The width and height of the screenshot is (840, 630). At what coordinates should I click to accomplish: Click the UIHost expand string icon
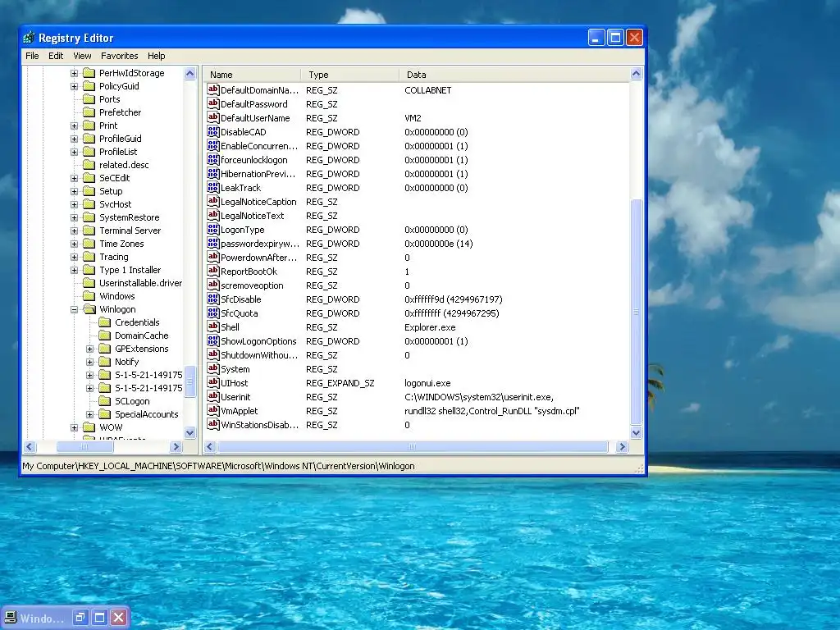pyautogui.click(x=213, y=382)
